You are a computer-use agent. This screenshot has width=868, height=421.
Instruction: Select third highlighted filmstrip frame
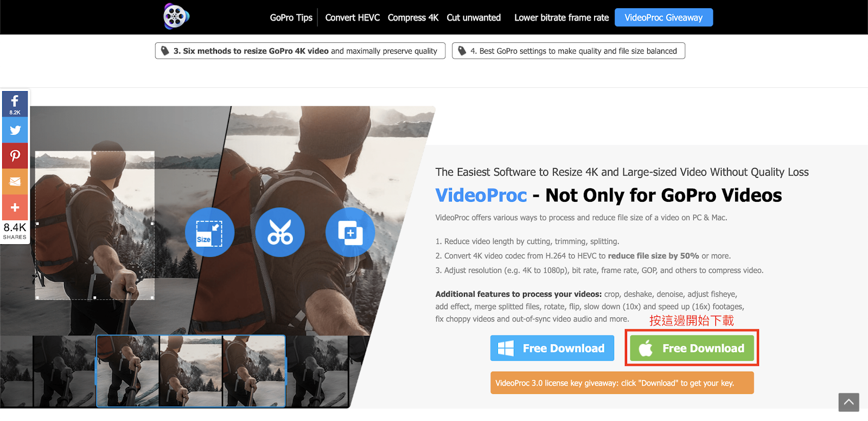(254, 371)
